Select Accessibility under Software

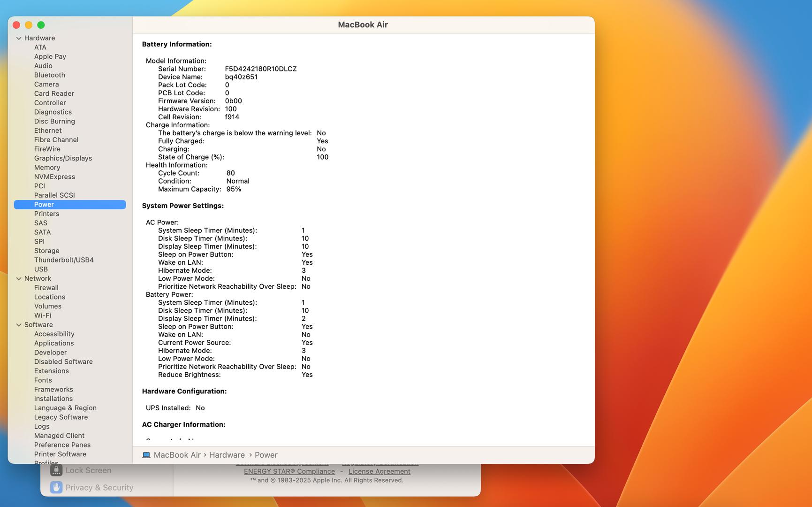(x=54, y=334)
